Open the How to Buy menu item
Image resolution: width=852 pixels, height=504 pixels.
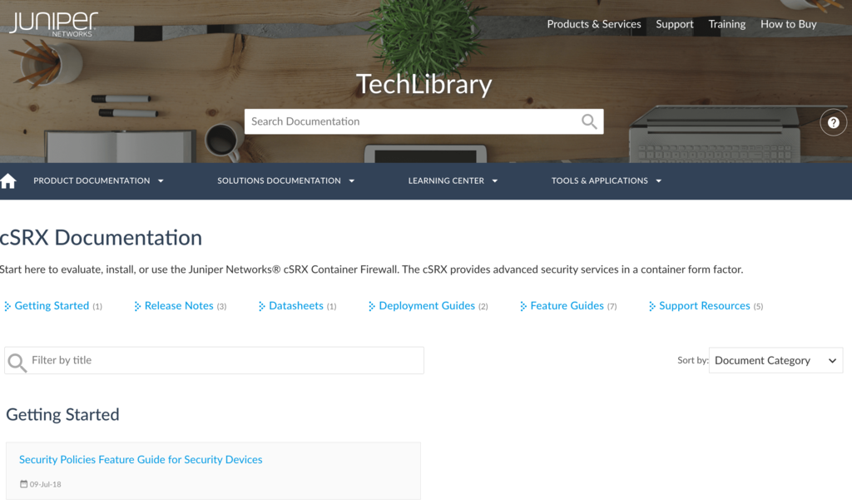[x=789, y=24]
